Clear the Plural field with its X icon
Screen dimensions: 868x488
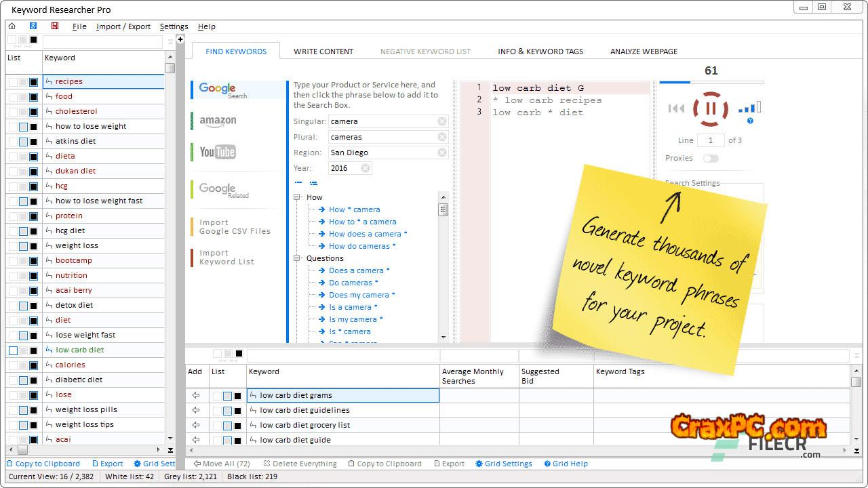click(x=442, y=137)
